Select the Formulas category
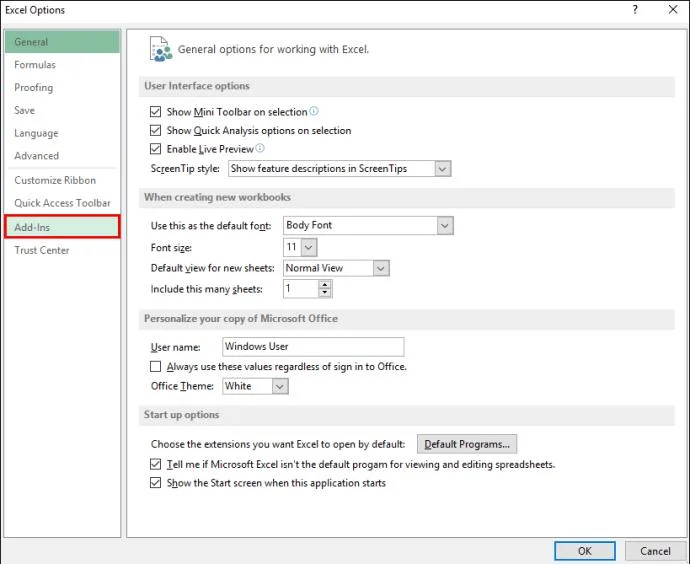This screenshot has width=690, height=564. click(62, 65)
